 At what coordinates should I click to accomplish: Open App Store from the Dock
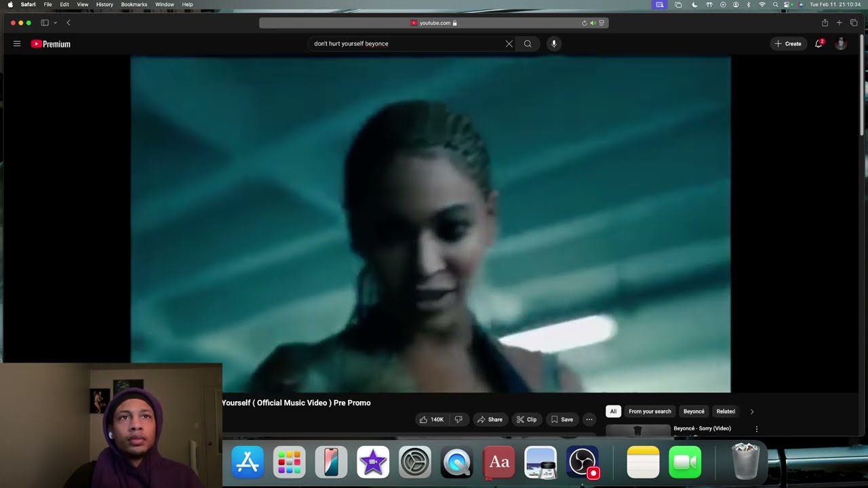[248, 462]
